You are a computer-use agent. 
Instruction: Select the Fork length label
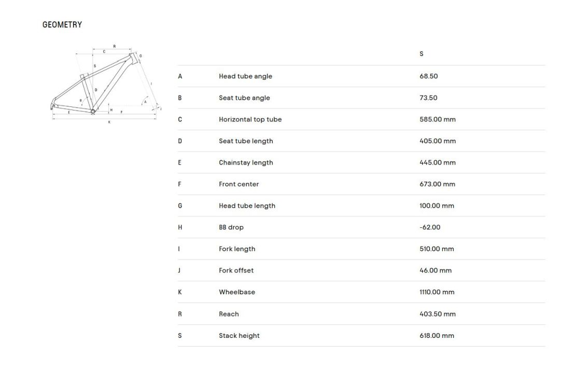(237, 249)
